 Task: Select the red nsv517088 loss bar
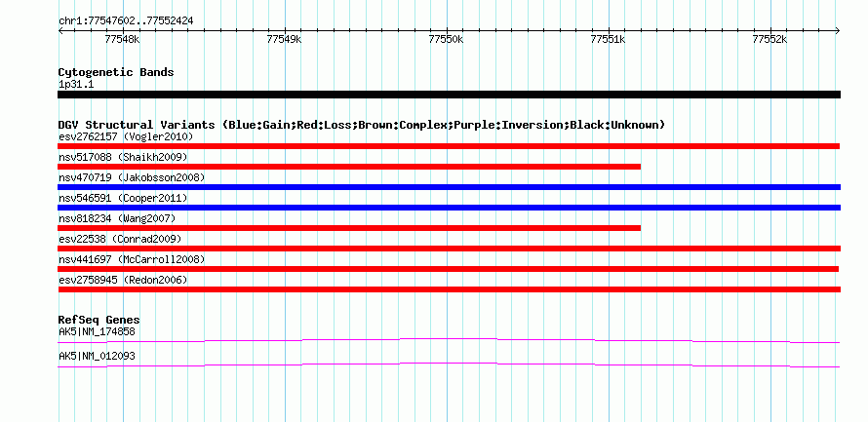(x=349, y=167)
